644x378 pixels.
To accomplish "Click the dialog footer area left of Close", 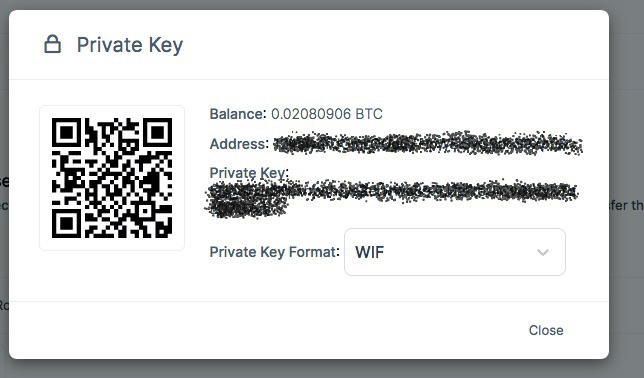I will pyautogui.click(x=267, y=330).
